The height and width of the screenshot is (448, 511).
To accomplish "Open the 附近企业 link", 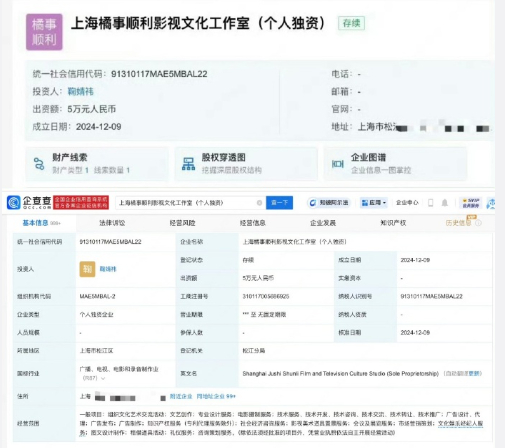I will coord(181,396).
